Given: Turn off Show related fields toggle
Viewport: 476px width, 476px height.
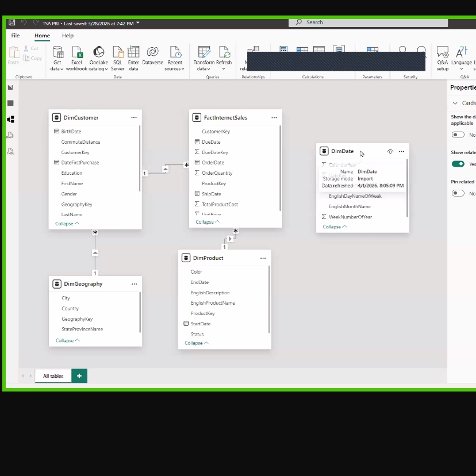Looking at the screenshot, I should click(x=458, y=164).
